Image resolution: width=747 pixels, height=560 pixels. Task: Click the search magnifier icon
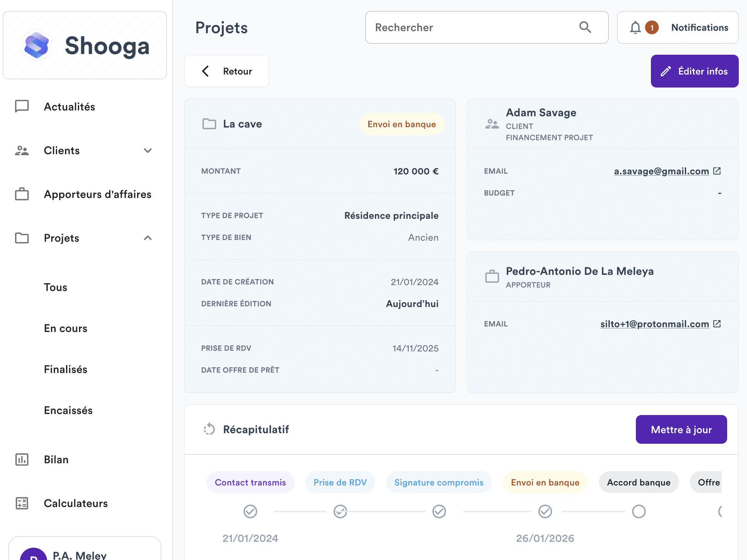tap(585, 27)
